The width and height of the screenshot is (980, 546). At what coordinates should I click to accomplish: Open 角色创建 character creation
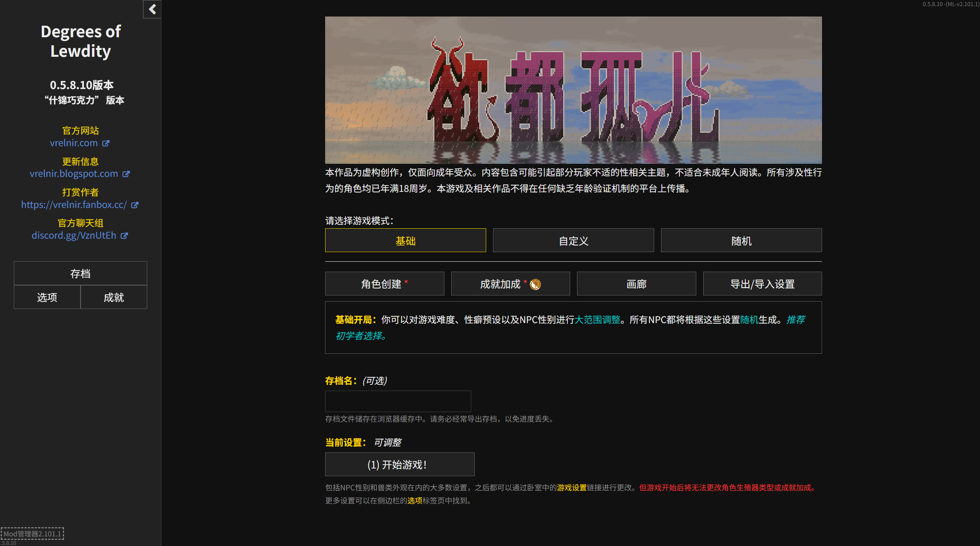(x=384, y=284)
